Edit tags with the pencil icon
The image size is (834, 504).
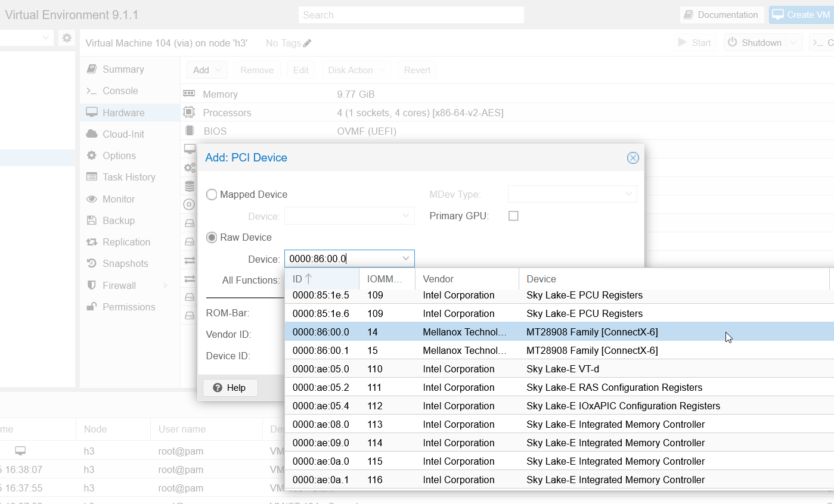pos(307,43)
